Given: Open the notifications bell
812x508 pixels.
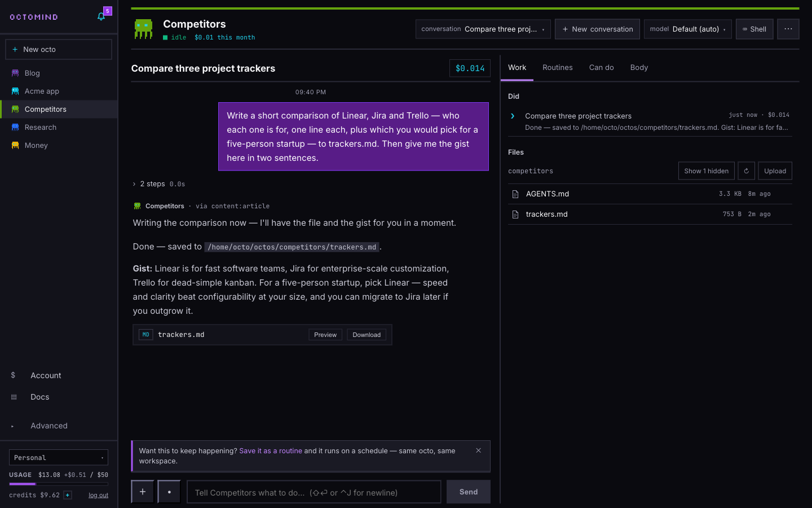Looking at the screenshot, I should 101,16.
